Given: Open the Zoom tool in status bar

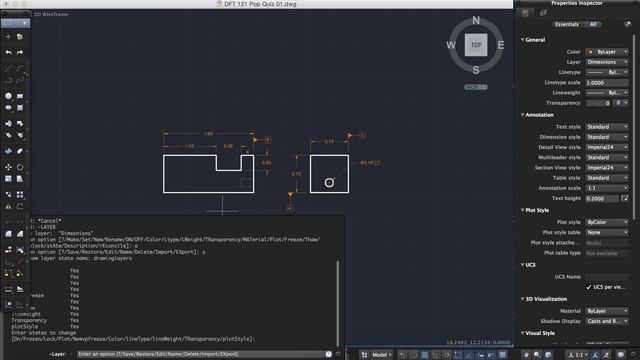Looking at the screenshot, I should point(537,355).
